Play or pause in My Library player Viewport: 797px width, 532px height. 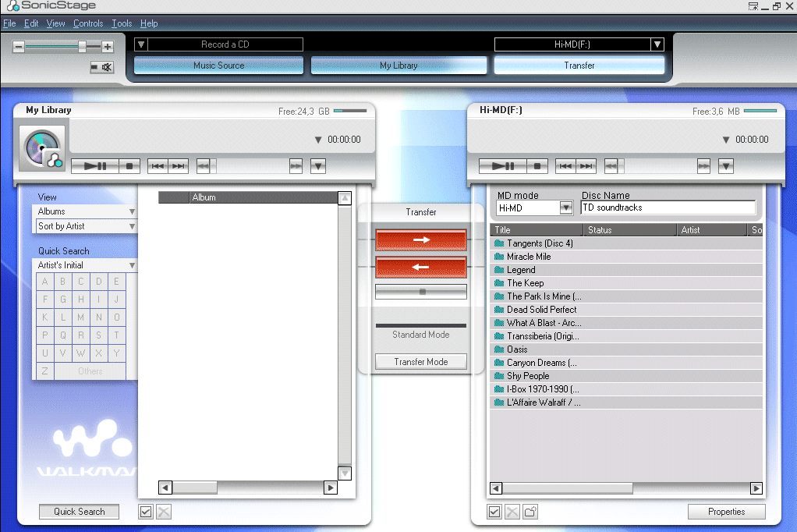95,166
